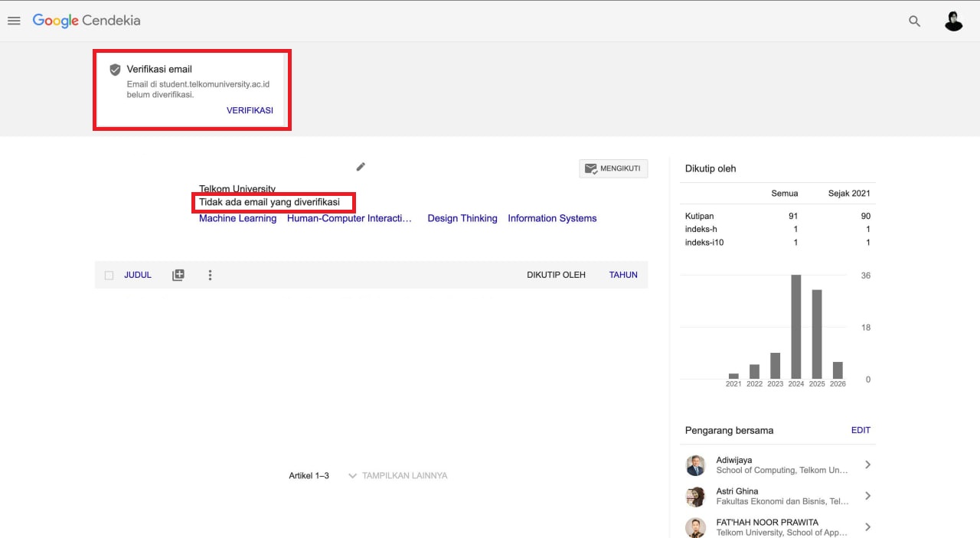Click the indeks-i10 row label
980x538 pixels.
pos(704,243)
